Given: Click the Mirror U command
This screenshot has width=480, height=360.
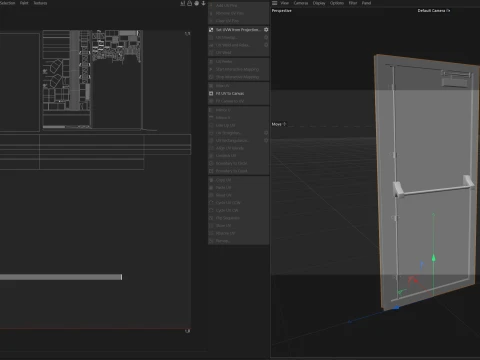Looking at the screenshot, I should (238, 110).
